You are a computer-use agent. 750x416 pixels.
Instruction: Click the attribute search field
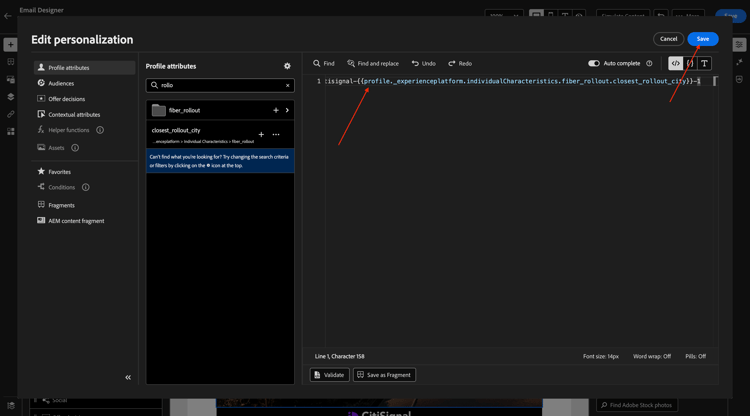tap(220, 85)
